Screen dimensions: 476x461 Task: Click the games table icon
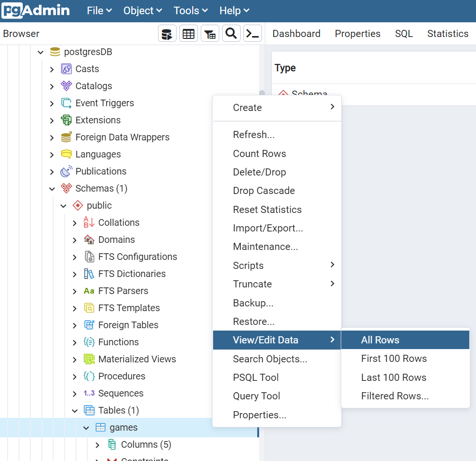[101, 427]
